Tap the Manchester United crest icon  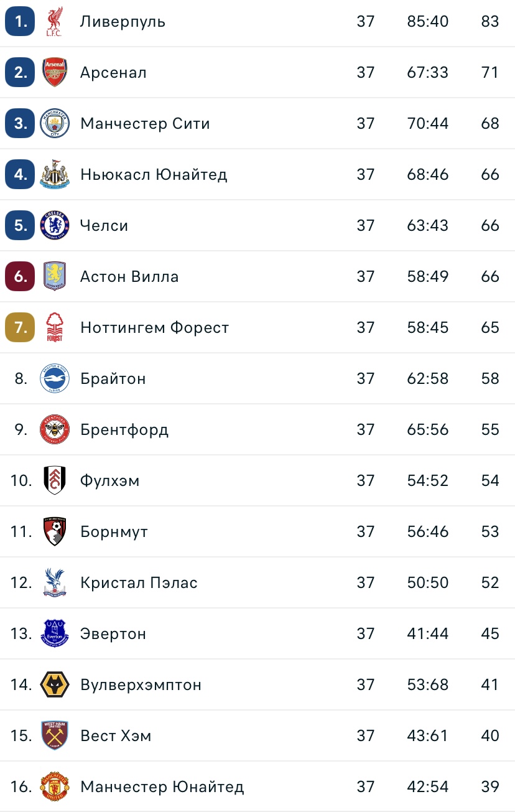click(x=55, y=787)
